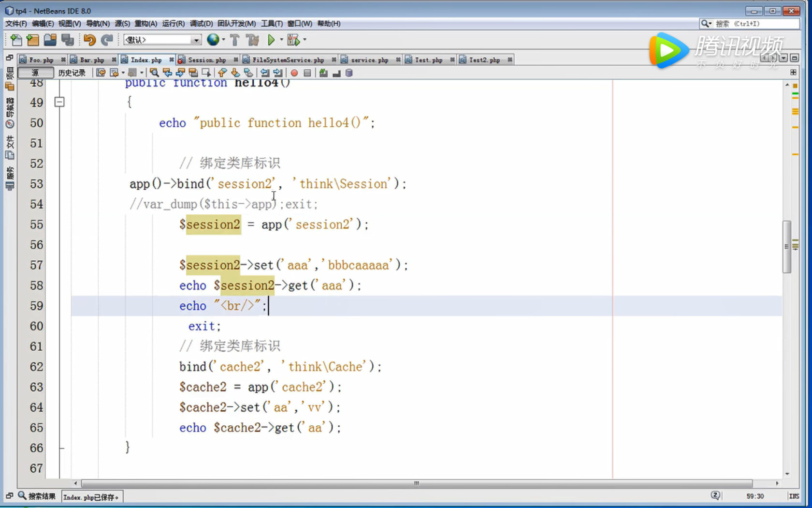
Task: Open the notifications icon in status bar
Action: coord(715,495)
